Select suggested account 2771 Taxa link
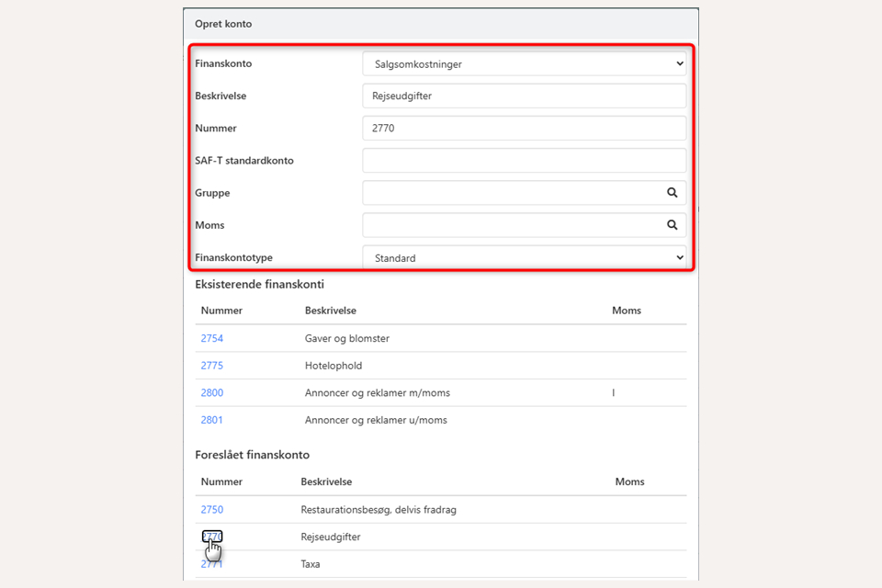Screen dimensions: 882x588 (x=212, y=564)
